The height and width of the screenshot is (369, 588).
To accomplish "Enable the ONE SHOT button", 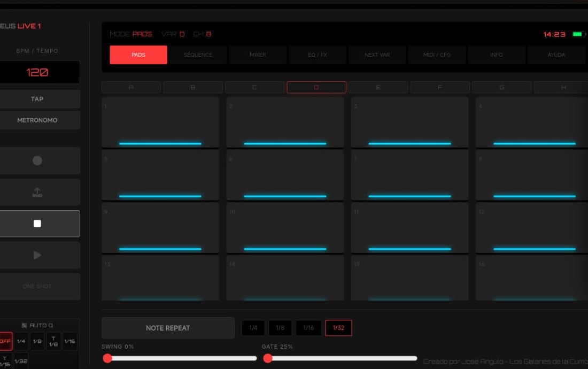I will pyautogui.click(x=37, y=287).
